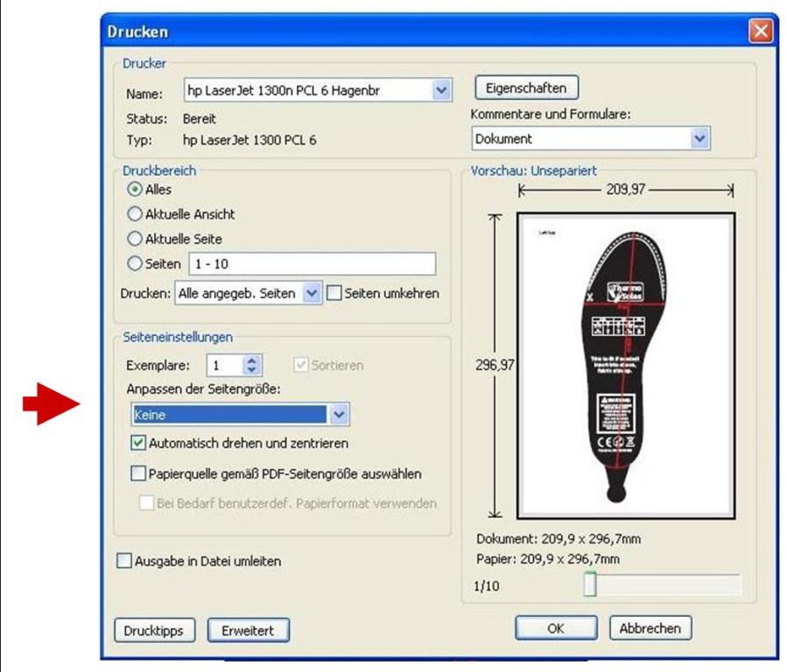
Task: Click the Eigenschaften button
Action: 526,88
